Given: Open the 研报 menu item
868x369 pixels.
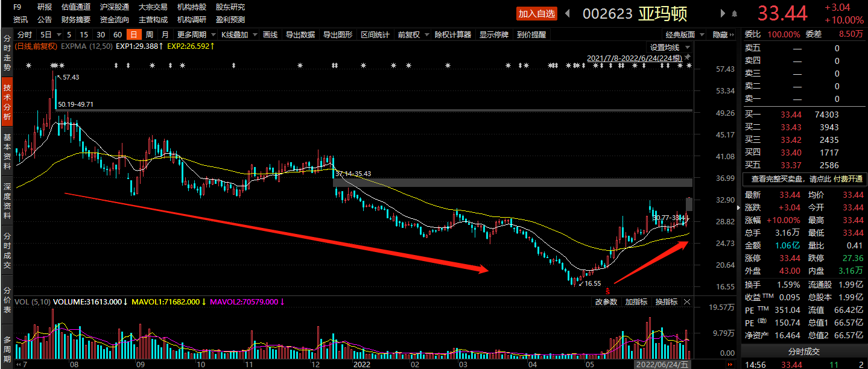Looking at the screenshot, I should [x=45, y=7].
